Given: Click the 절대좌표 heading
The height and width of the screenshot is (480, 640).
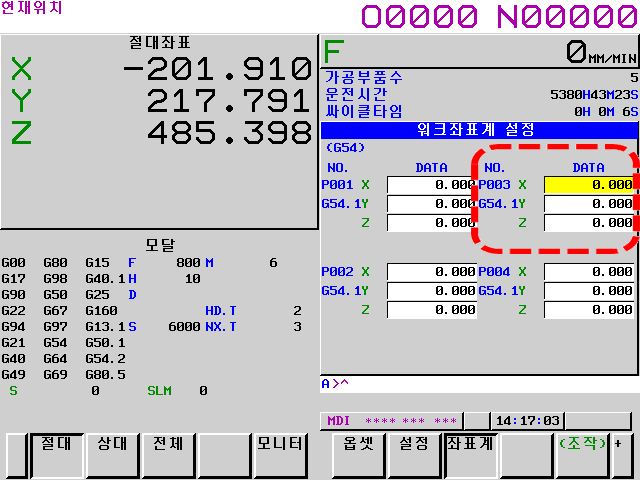Looking at the screenshot, I should (160, 42).
